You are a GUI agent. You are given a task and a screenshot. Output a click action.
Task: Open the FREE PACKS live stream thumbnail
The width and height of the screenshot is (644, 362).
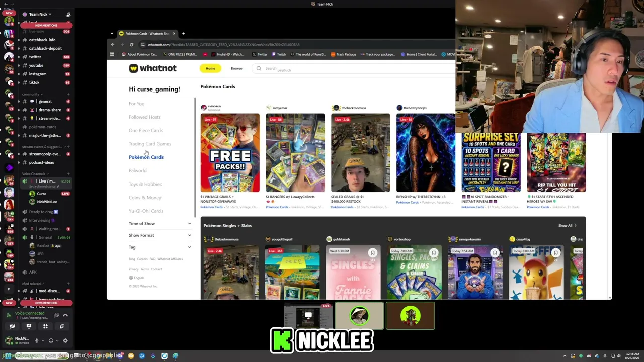tap(230, 153)
